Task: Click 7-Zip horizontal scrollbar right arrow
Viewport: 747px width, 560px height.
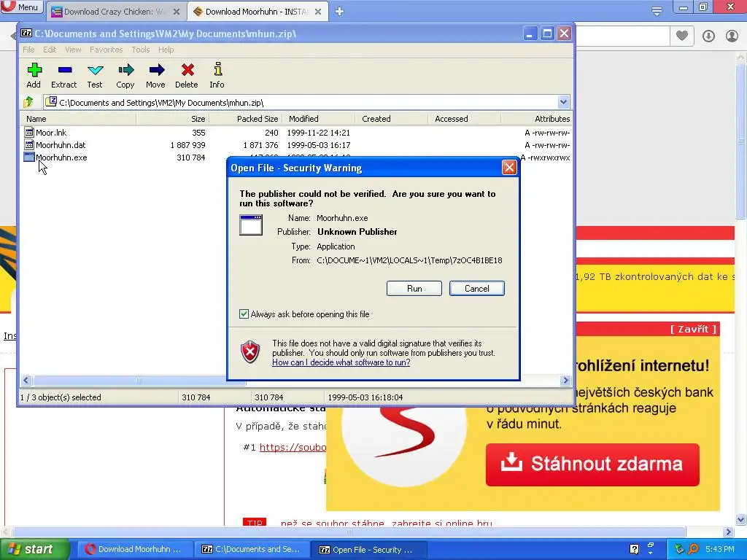Action: click(565, 380)
